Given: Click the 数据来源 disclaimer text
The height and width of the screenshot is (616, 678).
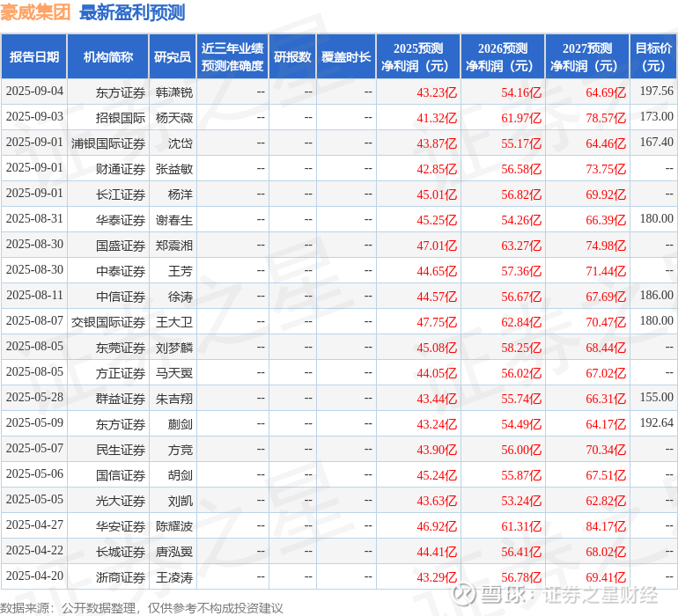Looking at the screenshot, I should 142,608.
